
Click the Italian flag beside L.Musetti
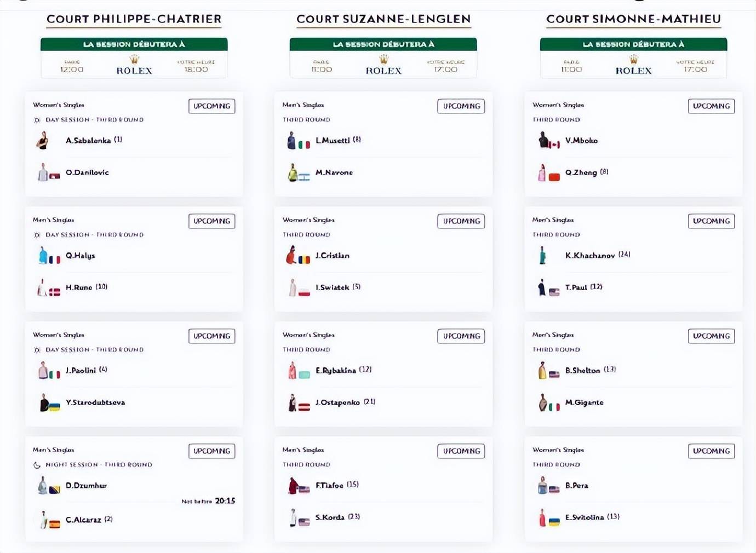[304, 145]
